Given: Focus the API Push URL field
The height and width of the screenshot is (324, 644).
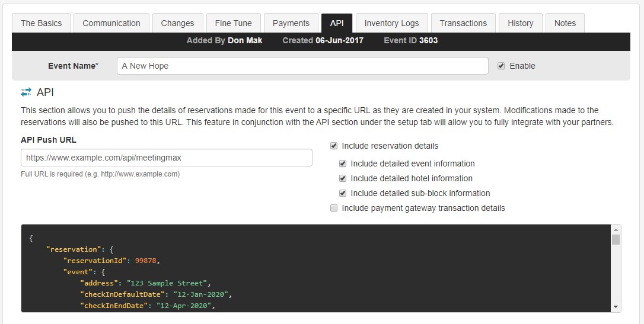Looking at the screenshot, I should click(x=166, y=158).
